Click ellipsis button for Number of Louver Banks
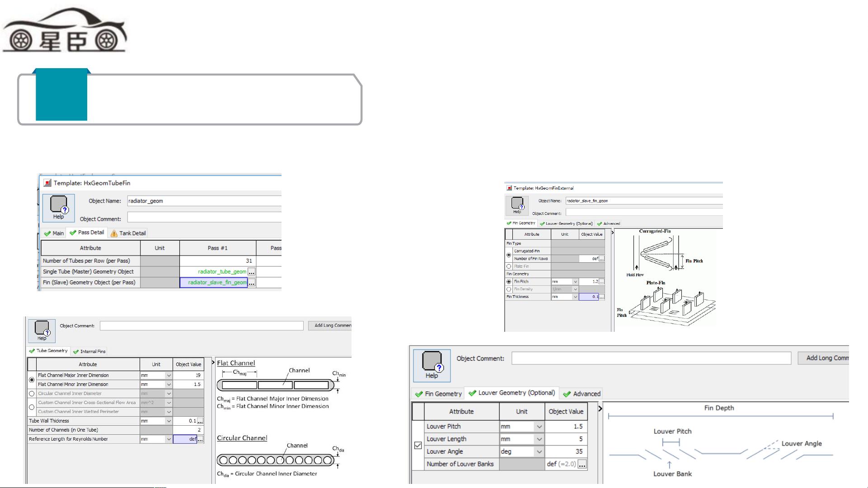 (x=582, y=464)
